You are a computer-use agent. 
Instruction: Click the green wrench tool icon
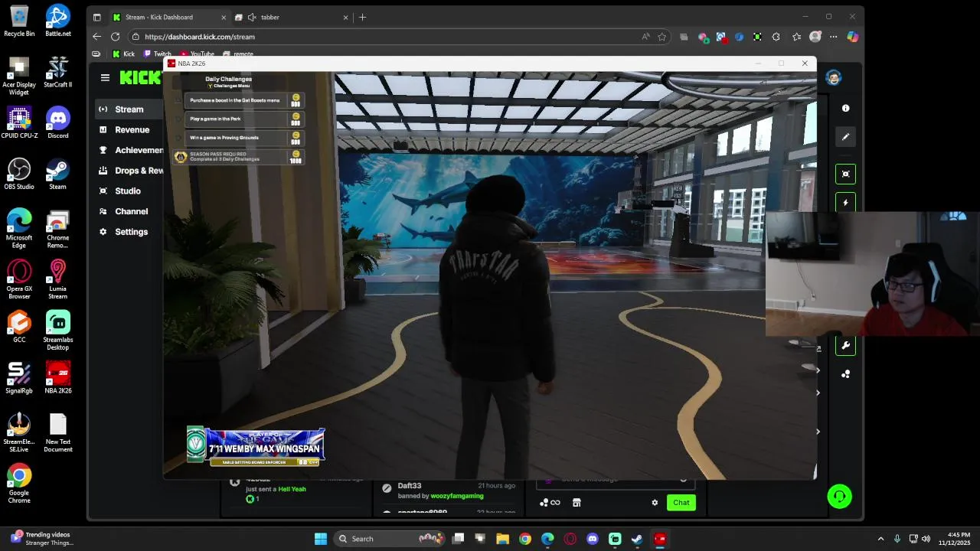click(845, 345)
